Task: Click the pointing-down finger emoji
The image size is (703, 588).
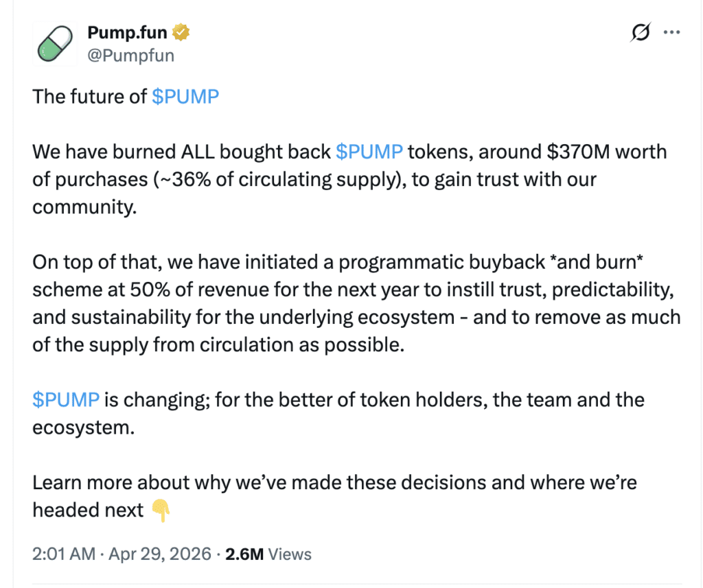Action: point(163,511)
